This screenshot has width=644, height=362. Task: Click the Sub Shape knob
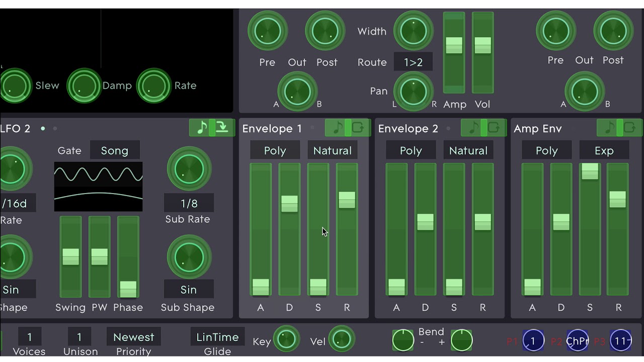click(x=189, y=257)
